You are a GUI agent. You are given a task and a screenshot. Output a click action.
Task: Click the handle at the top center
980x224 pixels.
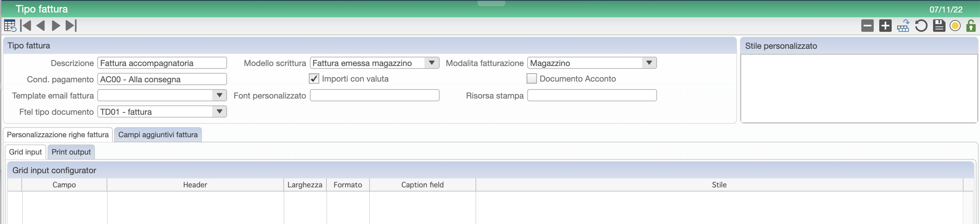pos(491,3)
